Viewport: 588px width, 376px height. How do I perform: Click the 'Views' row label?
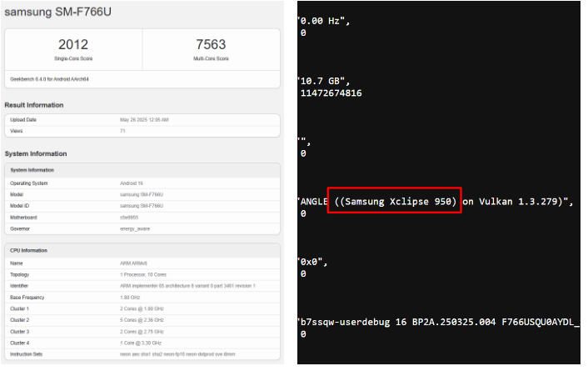[16, 131]
